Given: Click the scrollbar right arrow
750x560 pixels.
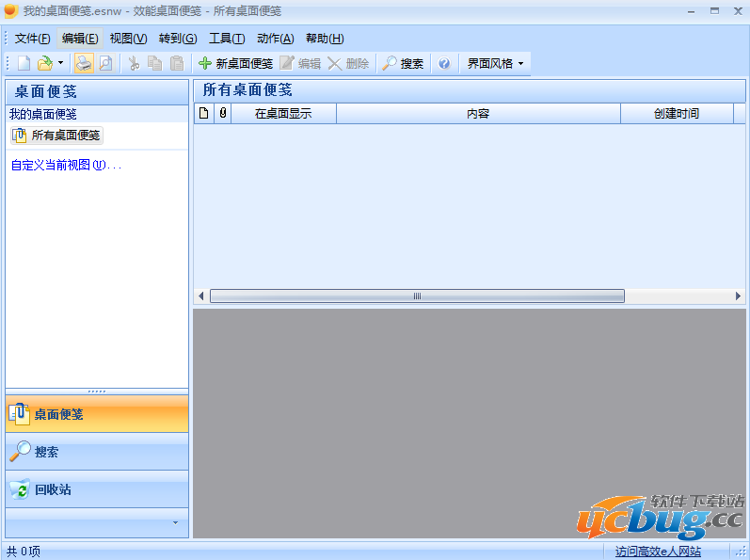Looking at the screenshot, I should tap(738, 296).
